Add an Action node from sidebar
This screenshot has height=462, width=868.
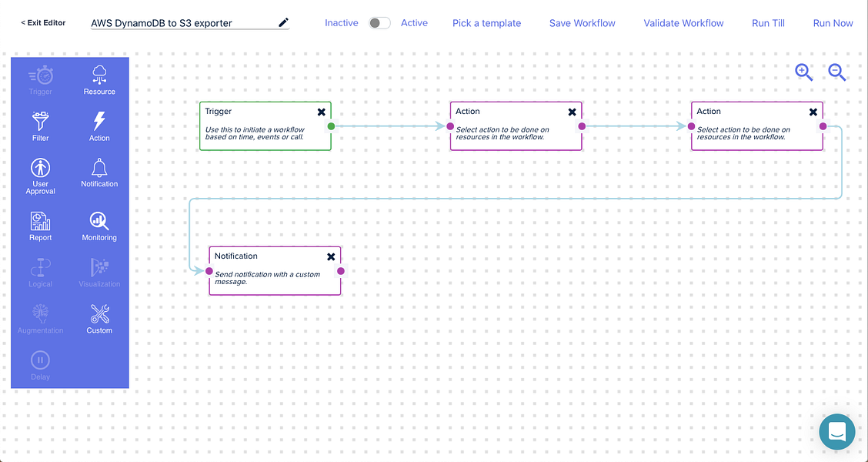coord(99,121)
